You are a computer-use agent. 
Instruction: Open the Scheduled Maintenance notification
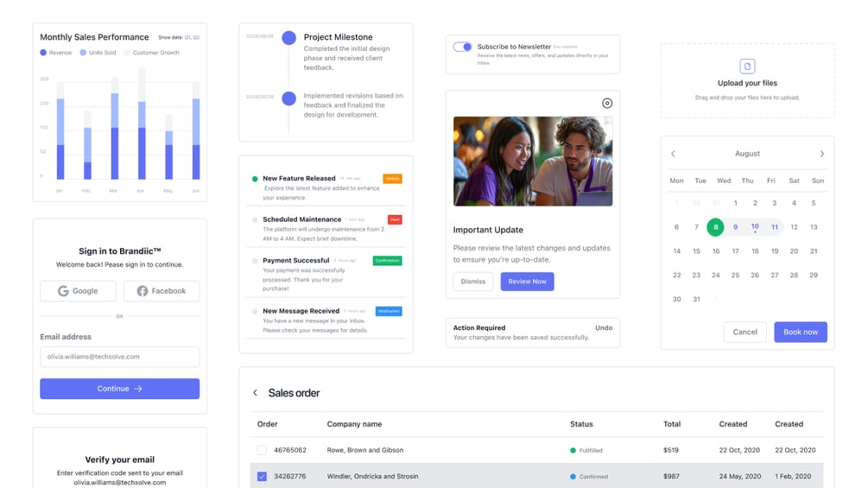[x=326, y=229]
